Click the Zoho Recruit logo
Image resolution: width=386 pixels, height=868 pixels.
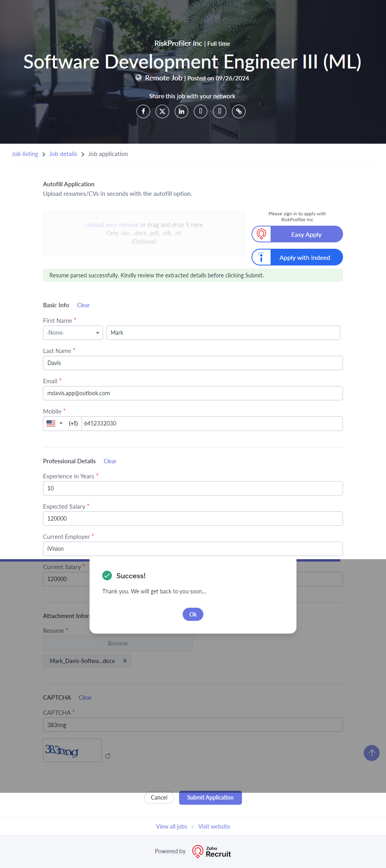[x=212, y=851]
